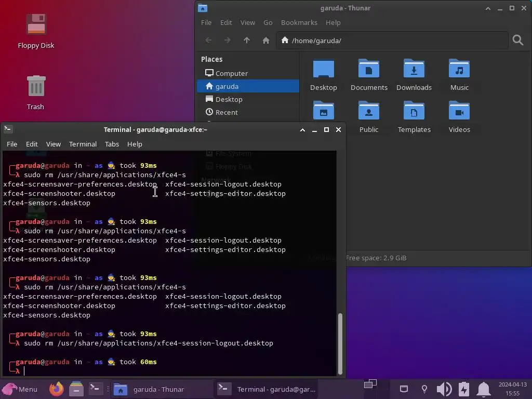
Task: Open the workspace switcher in panel
Action: [370, 384]
